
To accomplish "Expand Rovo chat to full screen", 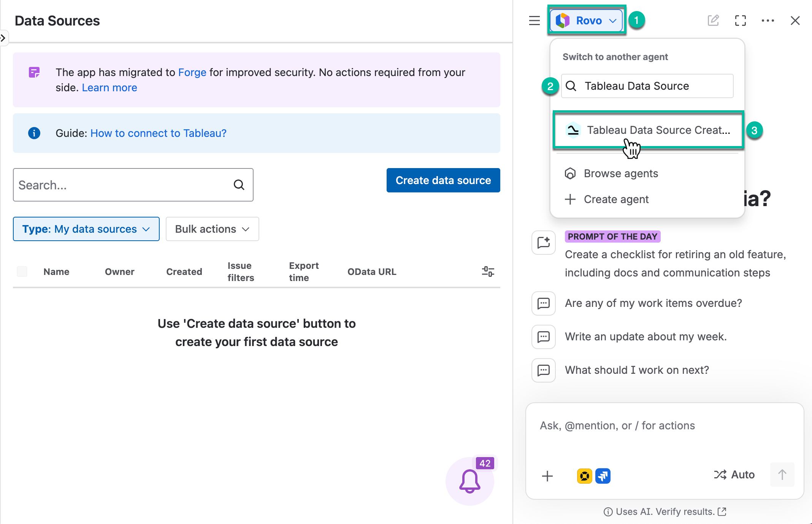I will [741, 21].
